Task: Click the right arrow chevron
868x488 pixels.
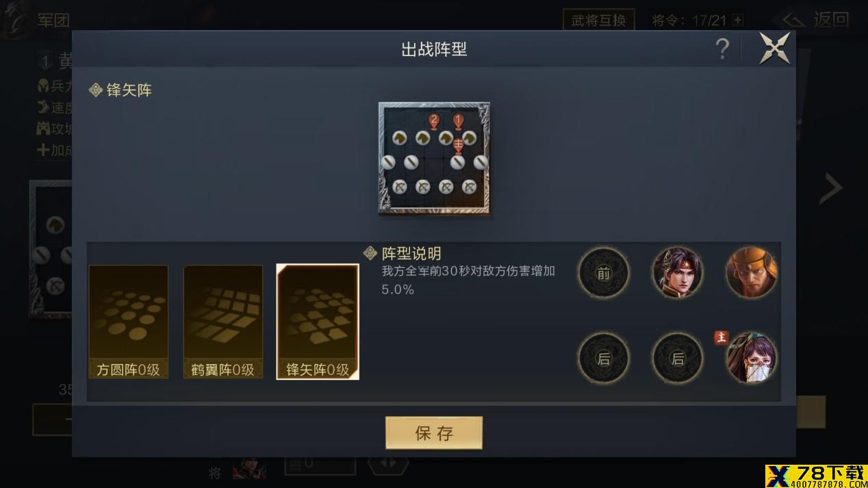Action: [x=831, y=189]
